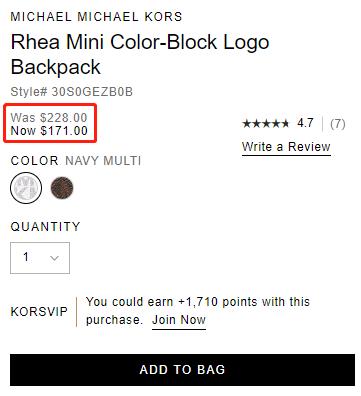This screenshot has width=361, height=396.
Task: Click the +1,710 points earn message
Action: (198, 311)
